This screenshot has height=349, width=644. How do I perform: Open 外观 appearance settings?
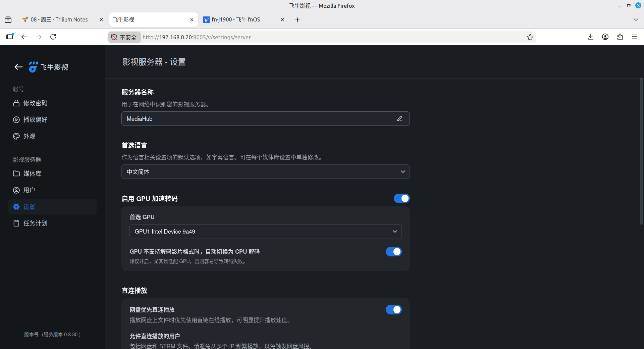click(29, 136)
